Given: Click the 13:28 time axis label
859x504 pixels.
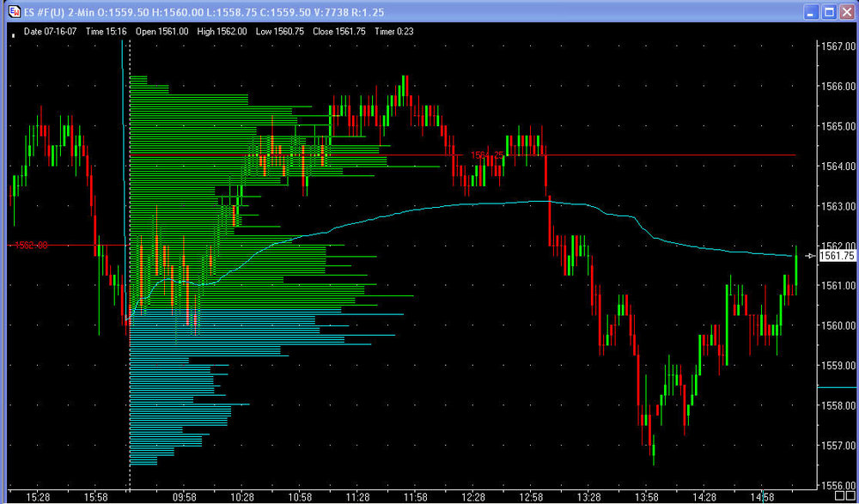Looking at the screenshot, I should [588, 497].
